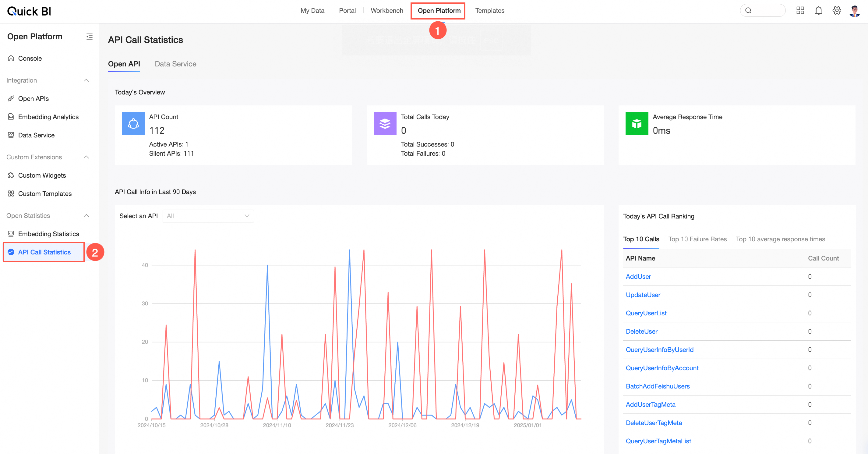The image size is (868, 454).
Task: Switch to the Open API tab
Action: tap(124, 64)
